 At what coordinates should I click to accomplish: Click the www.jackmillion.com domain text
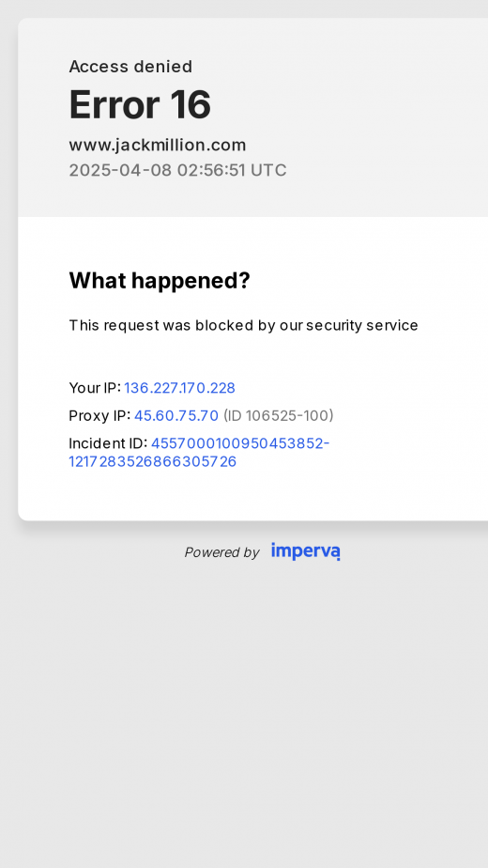pos(158,145)
